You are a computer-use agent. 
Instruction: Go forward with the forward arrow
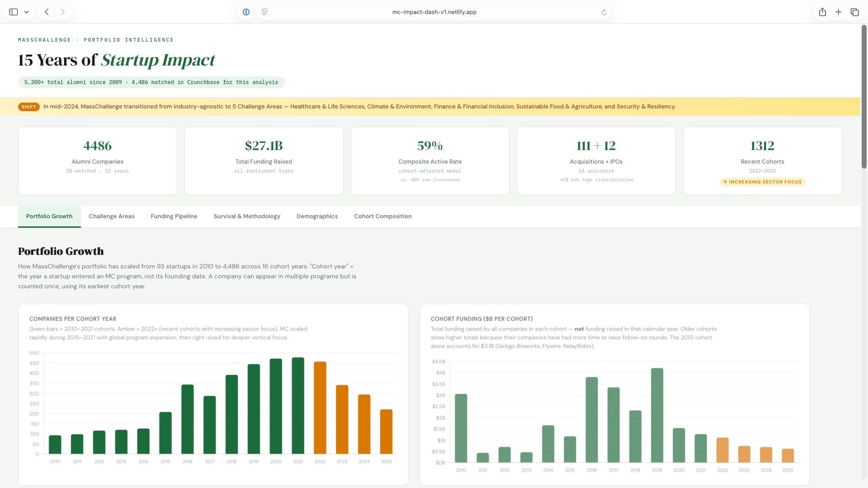(x=63, y=12)
